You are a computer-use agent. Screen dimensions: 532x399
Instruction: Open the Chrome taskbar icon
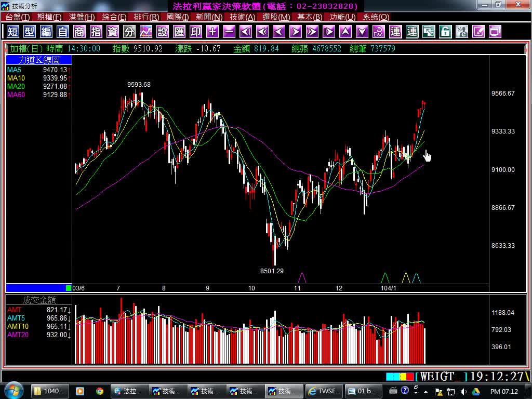tap(99, 391)
